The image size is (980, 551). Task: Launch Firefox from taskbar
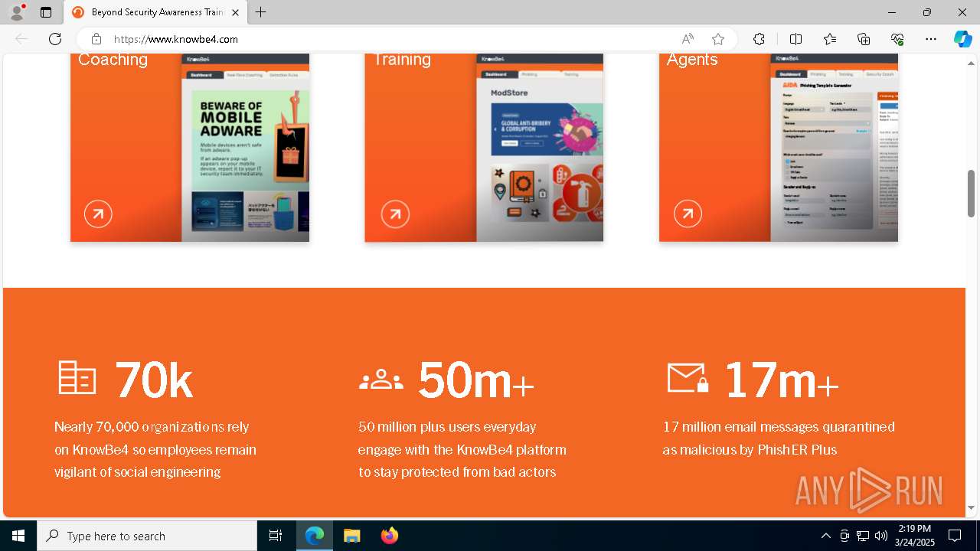[x=389, y=536]
